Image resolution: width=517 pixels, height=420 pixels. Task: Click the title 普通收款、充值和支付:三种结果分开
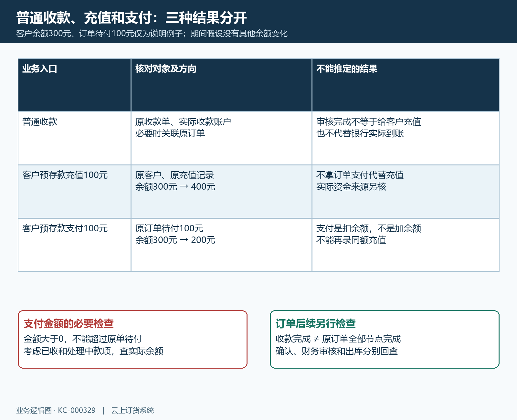(x=132, y=17)
